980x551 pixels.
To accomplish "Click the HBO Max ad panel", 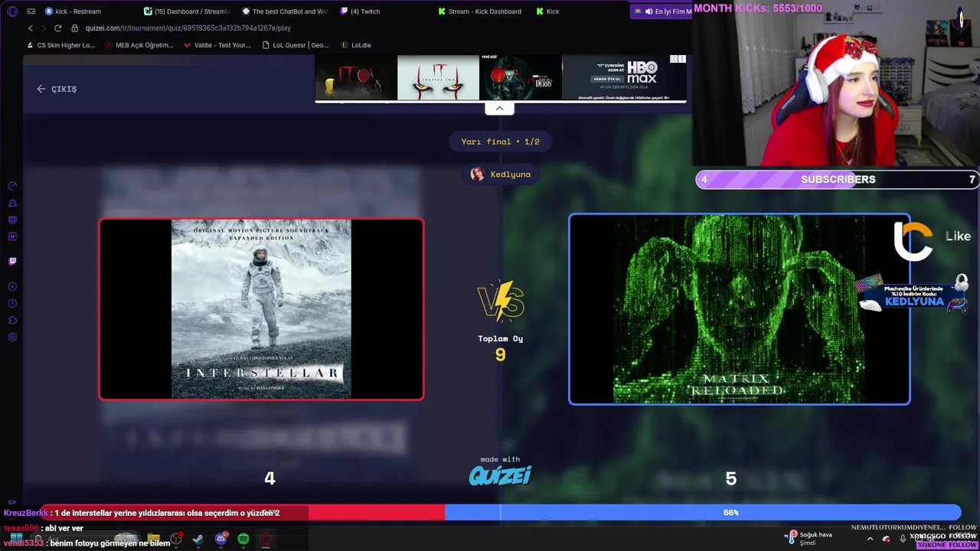I will click(624, 77).
